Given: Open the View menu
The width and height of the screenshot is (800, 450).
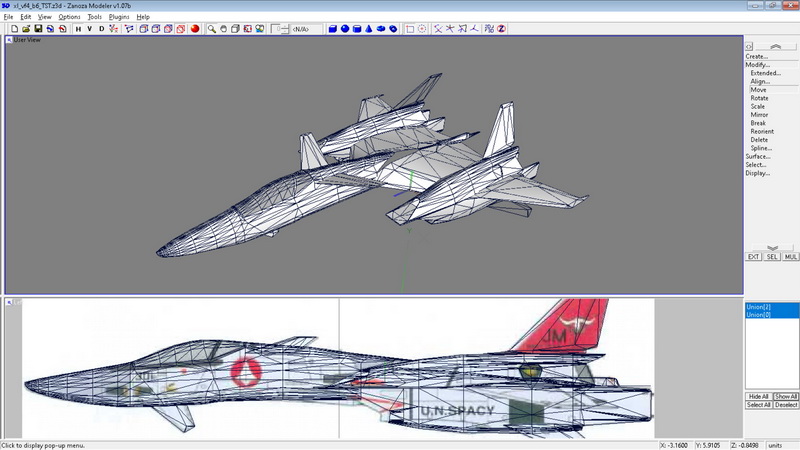Looking at the screenshot, I should click(x=44, y=17).
